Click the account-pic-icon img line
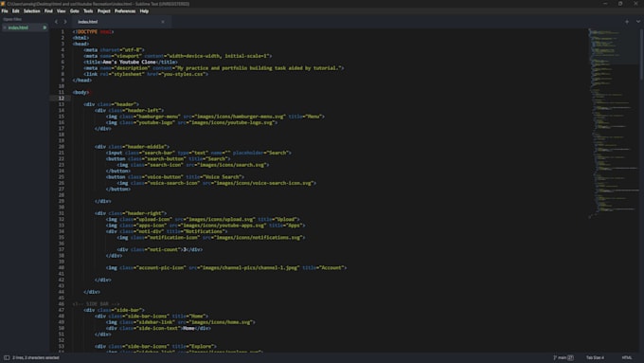The width and height of the screenshot is (644, 363). pos(226,267)
